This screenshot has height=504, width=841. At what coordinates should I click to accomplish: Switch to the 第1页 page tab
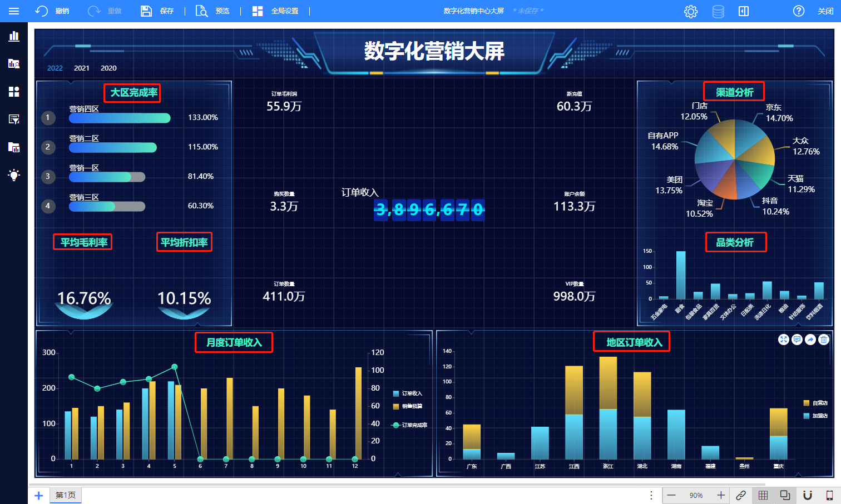coord(66,495)
